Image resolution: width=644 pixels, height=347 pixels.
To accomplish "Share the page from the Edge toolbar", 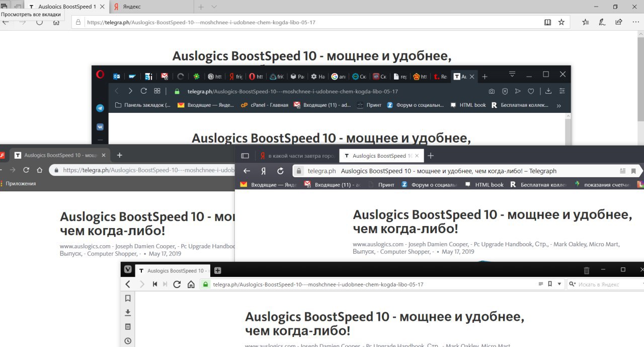I will 619,22.
